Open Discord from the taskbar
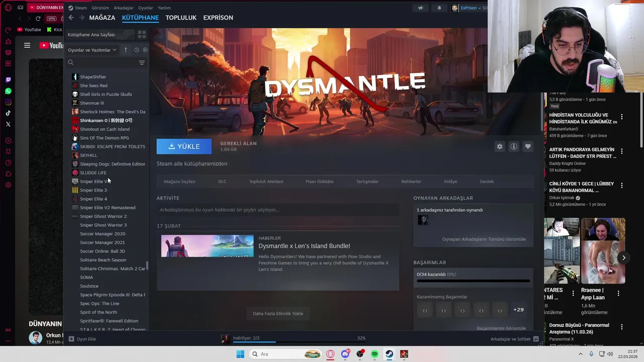The height and width of the screenshot is (362, 644). [345, 354]
